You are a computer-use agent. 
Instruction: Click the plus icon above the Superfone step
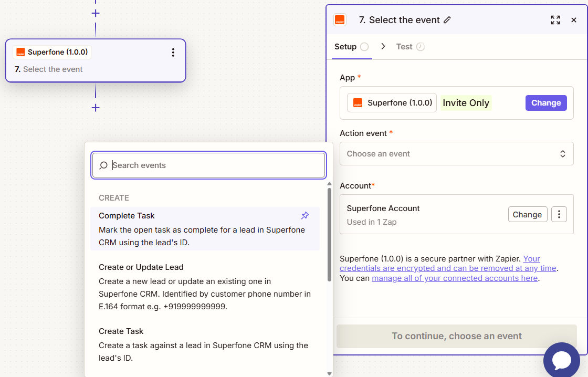click(96, 14)
